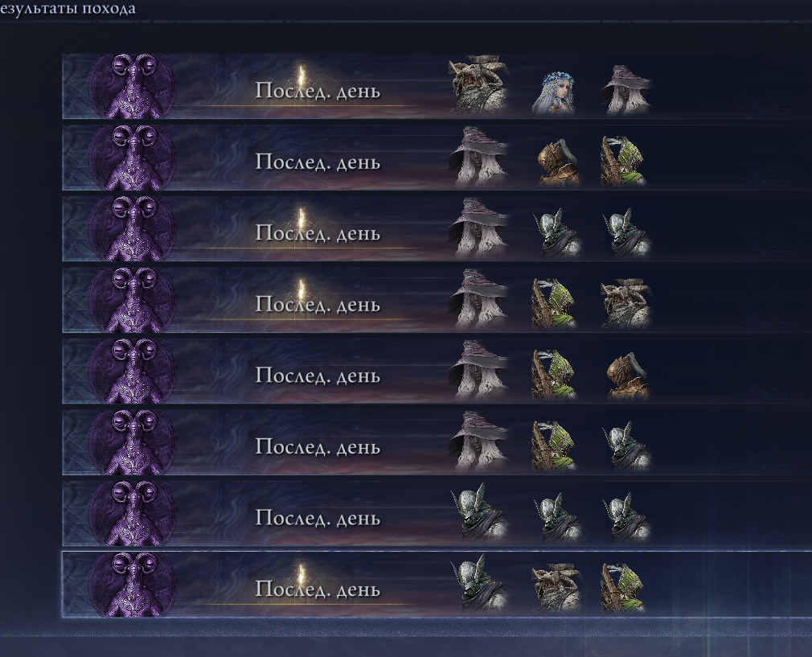Image resolution: width=812 pixels, height=657 pixels.
Task: Click the witch-hat Recluse portrait right of Revenant
Action: click(x=626, y=90)
